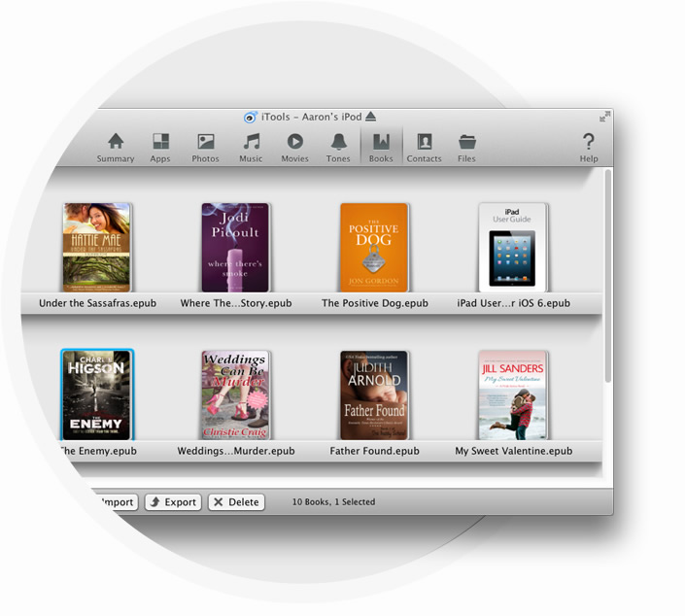
Task: Select the My Sweet Valentine book
Action: click(x=513, y=395)
